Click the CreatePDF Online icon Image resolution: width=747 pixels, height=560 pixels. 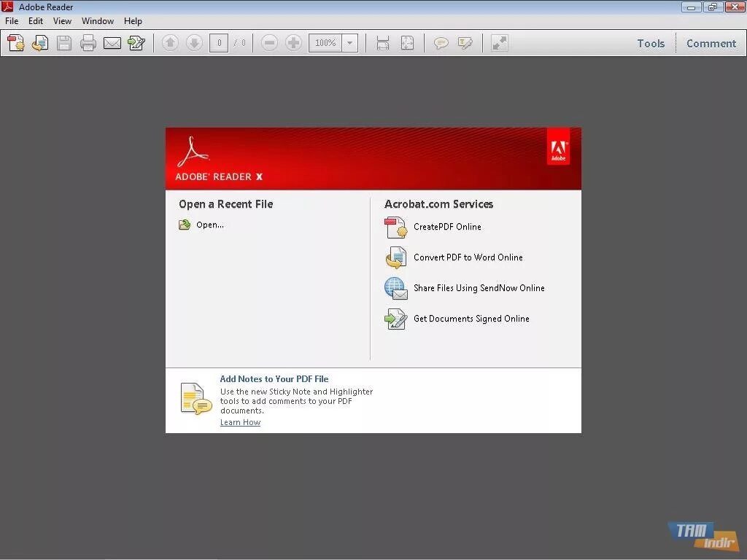coord(396,227)
